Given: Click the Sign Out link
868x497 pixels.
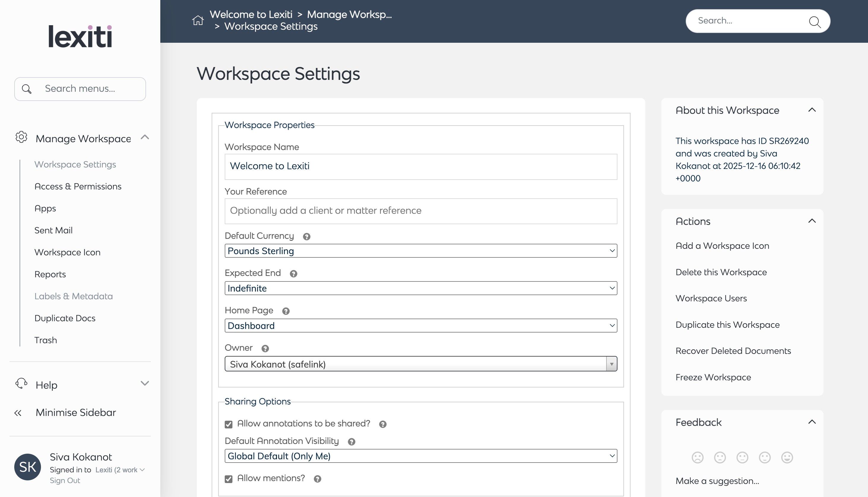Looking at the screenshot, I should click(65, 481).
